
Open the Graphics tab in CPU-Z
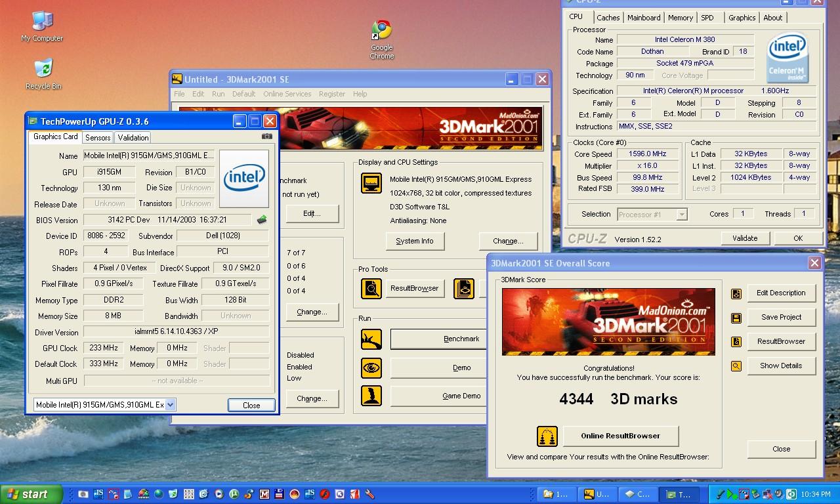tap(742, 18)
